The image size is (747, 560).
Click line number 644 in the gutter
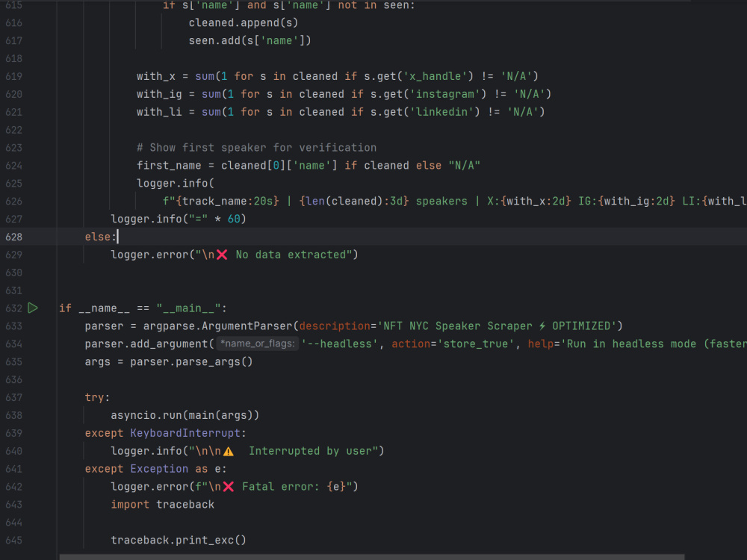(x=13, y=523)
